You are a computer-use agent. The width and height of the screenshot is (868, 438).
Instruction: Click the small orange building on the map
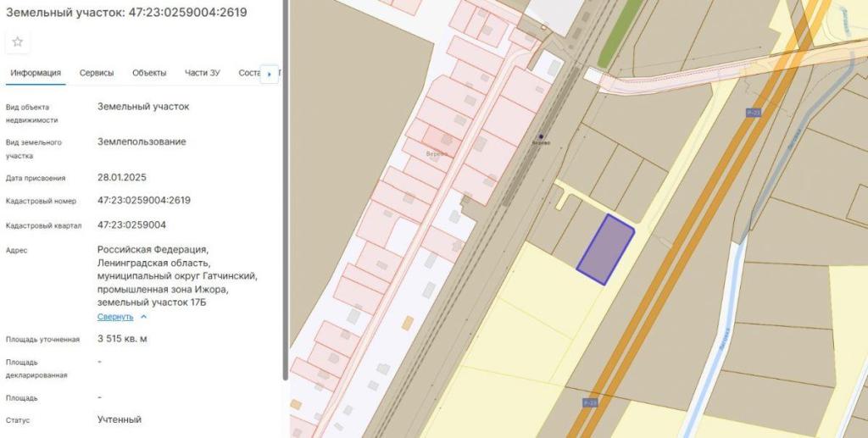[409, 322]
